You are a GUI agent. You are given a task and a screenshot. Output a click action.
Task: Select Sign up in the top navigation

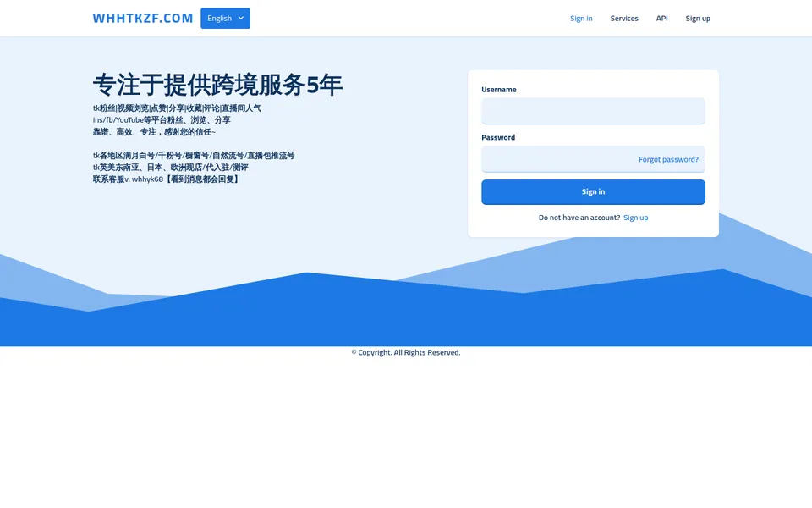698,18
